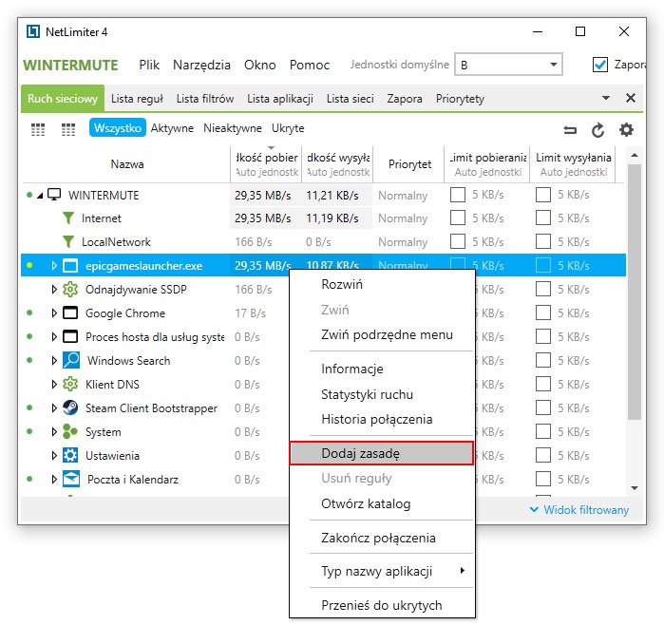664x644 pixels.
Task: Click the Ustawienia settings icon
Action: (x=70, y=455)
